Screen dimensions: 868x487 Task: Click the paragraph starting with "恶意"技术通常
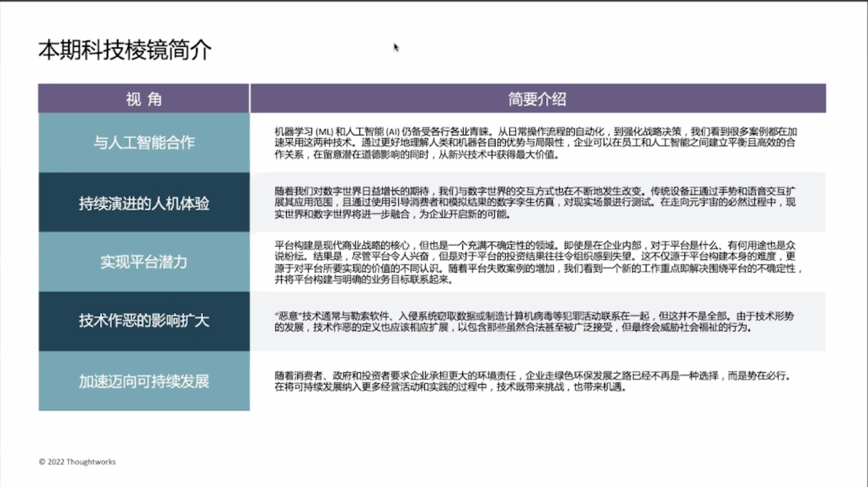pos(534,322)
